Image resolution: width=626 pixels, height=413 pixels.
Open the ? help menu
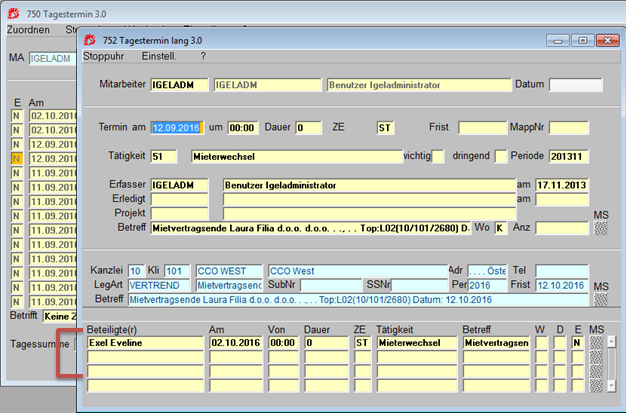(x=203, y=56)
